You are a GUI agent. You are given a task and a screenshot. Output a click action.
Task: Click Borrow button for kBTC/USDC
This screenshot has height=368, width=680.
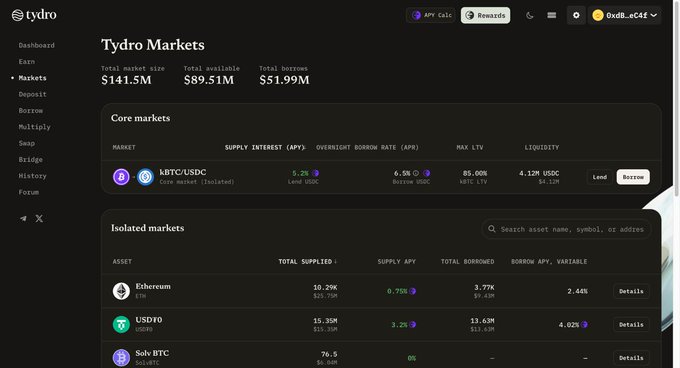(633, 177)
